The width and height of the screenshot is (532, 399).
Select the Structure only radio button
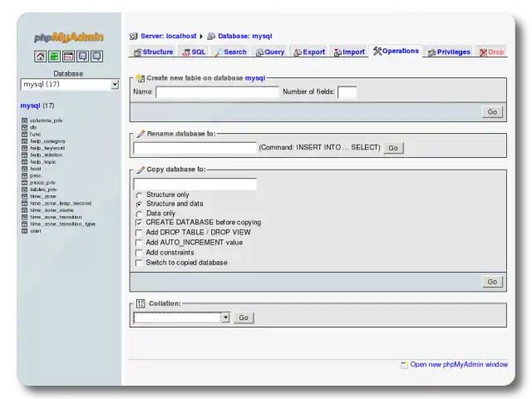point(139,195)
